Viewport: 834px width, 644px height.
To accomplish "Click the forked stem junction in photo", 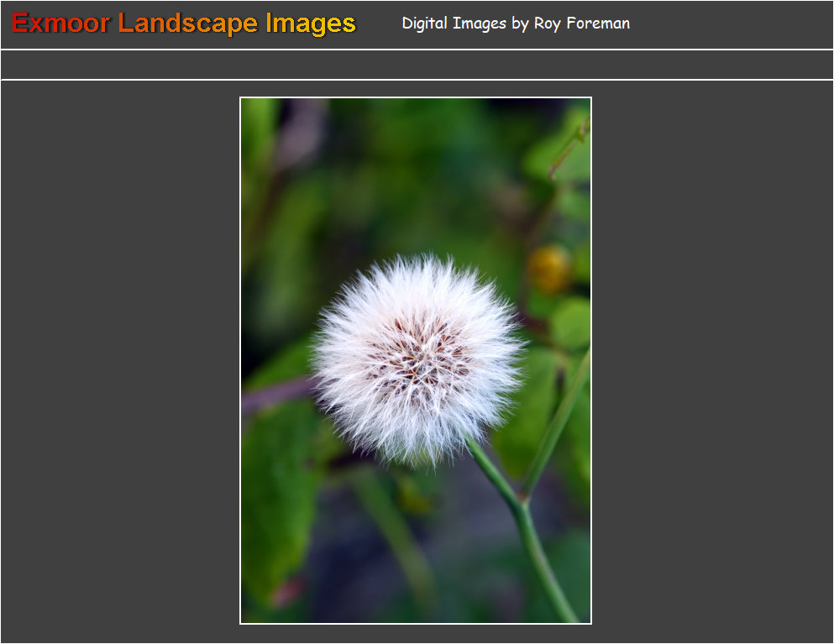I will coord(522,500).
